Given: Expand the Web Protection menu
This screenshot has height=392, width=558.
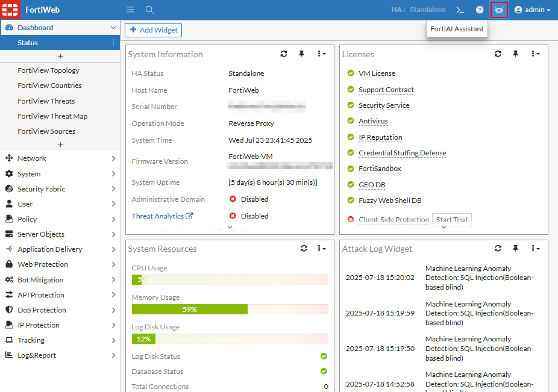Looking at the screenshot, I should point(60,264).
